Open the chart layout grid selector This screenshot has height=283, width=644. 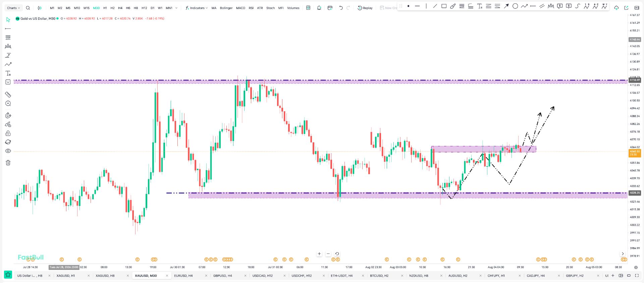click(x=621, y=276)
